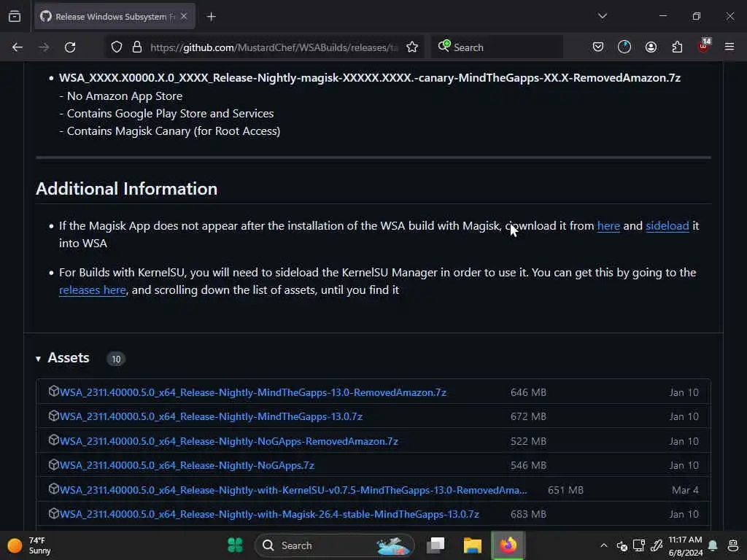Open the notifications bell
The width and height of the screenshot is (747, 560).
pyautogui.click(x=713, y=545)
